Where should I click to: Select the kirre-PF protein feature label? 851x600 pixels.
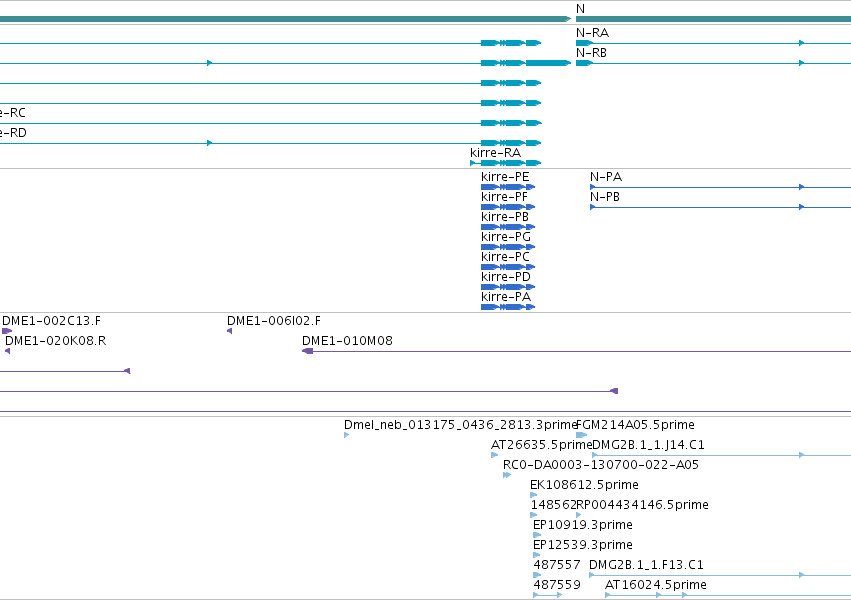pos(504,197)
